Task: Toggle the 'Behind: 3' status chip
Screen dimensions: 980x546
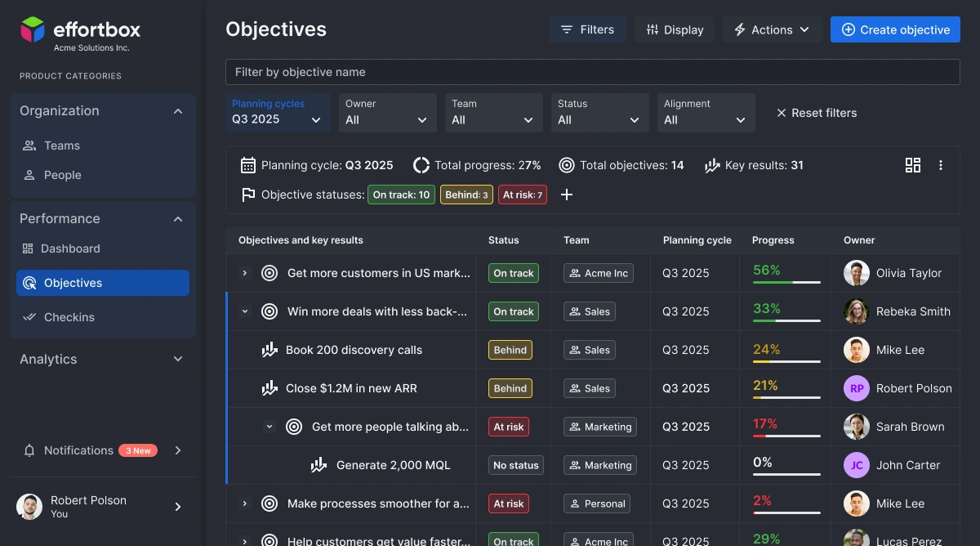Action: coord(465,195)
